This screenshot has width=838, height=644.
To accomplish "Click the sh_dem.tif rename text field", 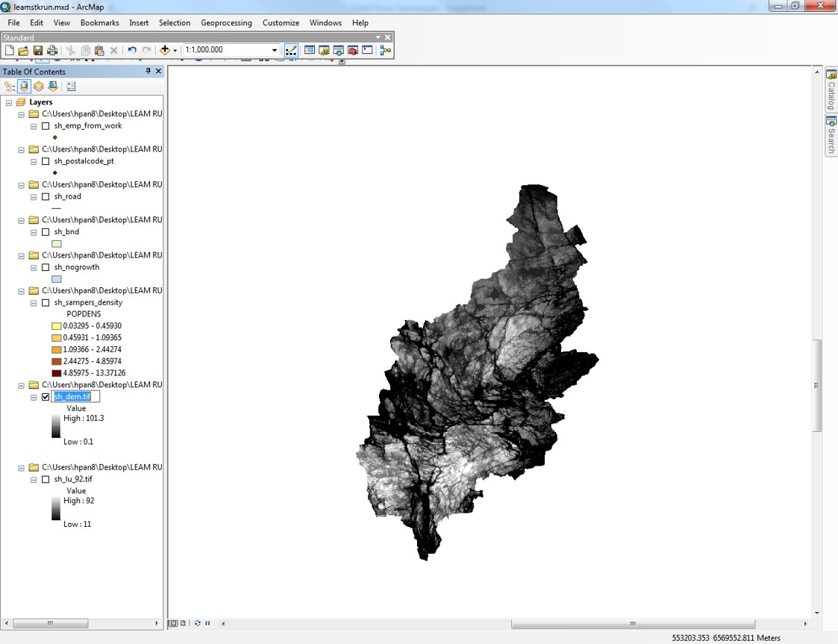I will (75, 396).
